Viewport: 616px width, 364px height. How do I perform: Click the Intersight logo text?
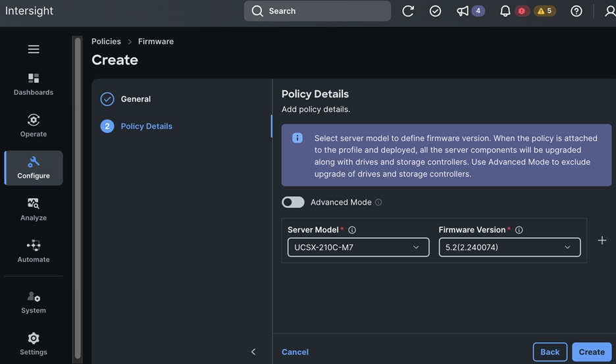29,11
